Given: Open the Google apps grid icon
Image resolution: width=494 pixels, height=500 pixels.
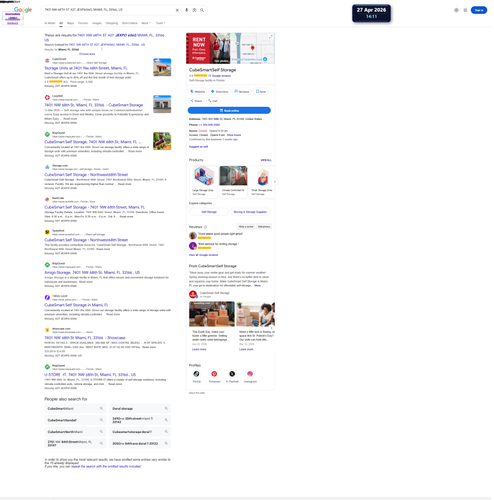Looking at the screenshot, I should point(465,10).
